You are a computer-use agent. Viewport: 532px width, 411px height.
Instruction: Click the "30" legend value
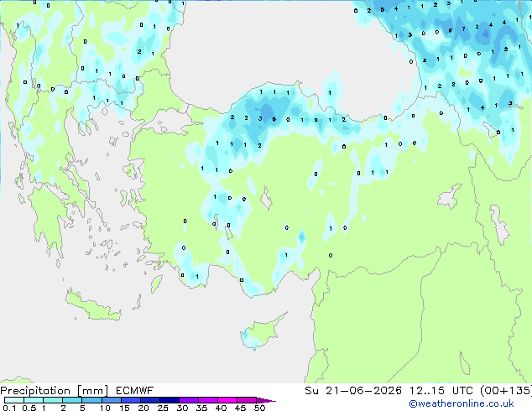coord(182,408)
